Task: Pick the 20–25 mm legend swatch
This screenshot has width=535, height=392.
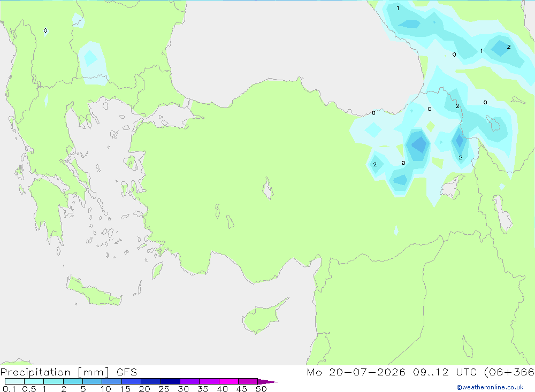Action: click(151, 381)
